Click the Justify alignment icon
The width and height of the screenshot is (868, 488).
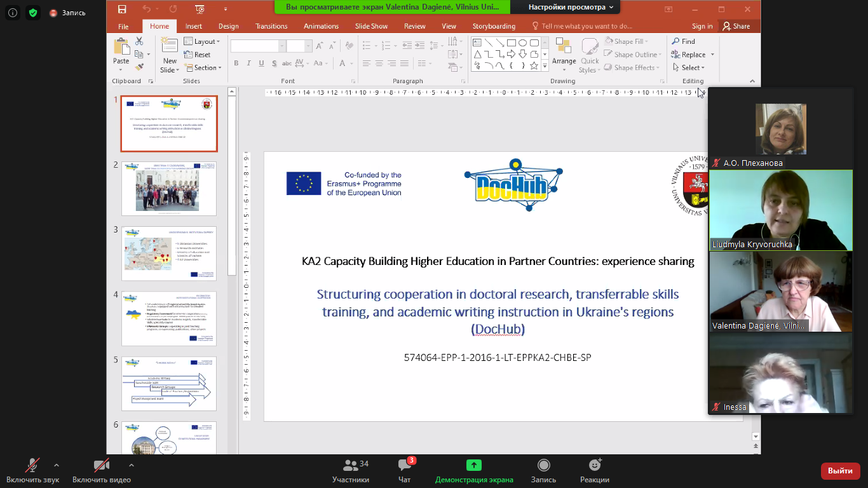[405, 63]
